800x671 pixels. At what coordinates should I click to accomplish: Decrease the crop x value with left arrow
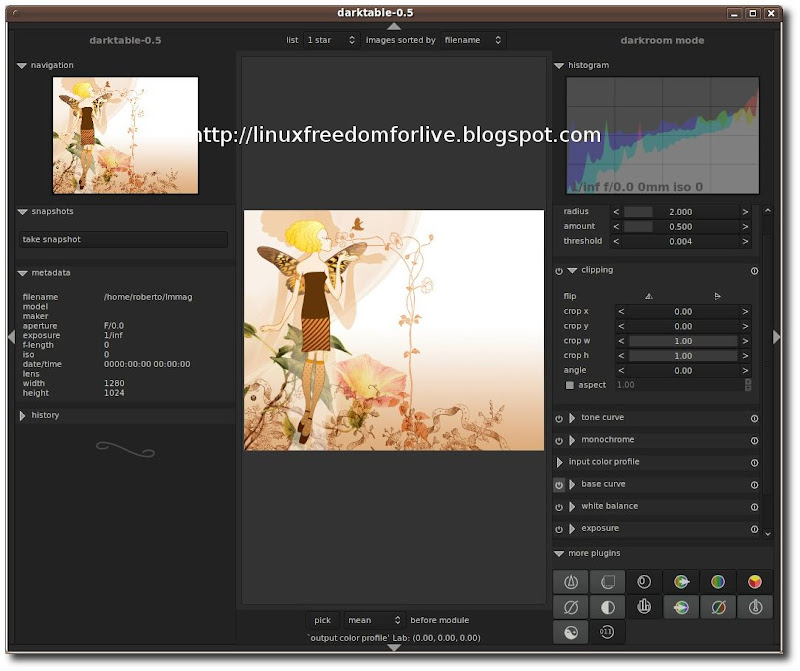(621, 311)
